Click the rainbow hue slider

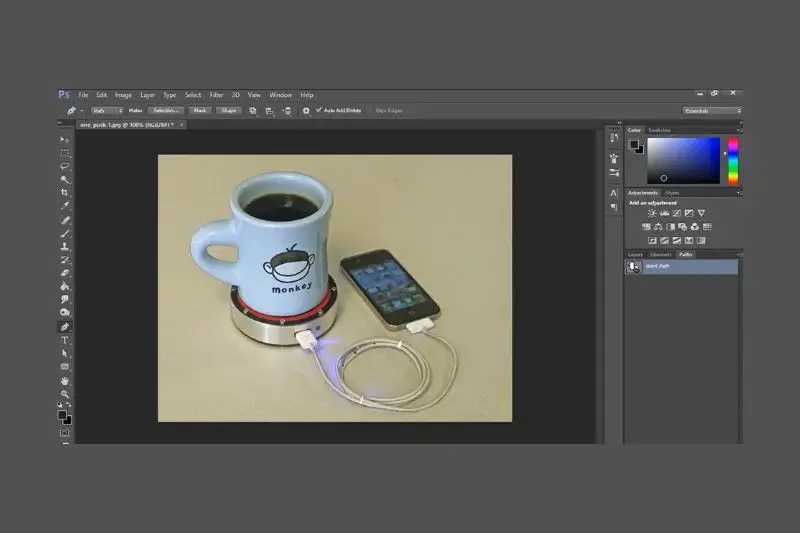point(732,160)
